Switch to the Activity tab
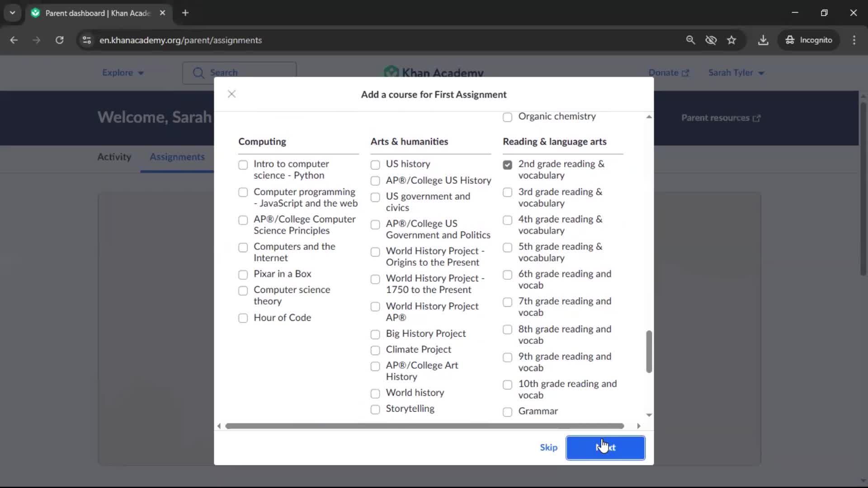This screenshot has width=868, height=488. click(114, 157)
